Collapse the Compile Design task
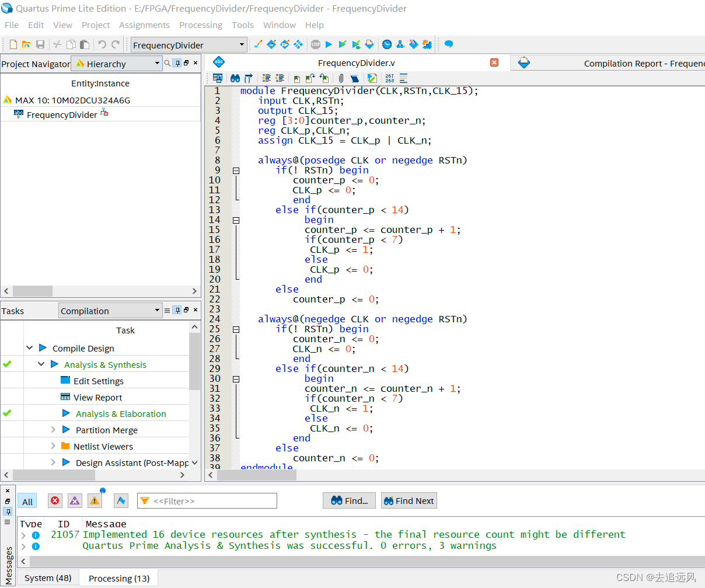Image resolution: width=705 pixels, height=588 pixels. [30, 347]
